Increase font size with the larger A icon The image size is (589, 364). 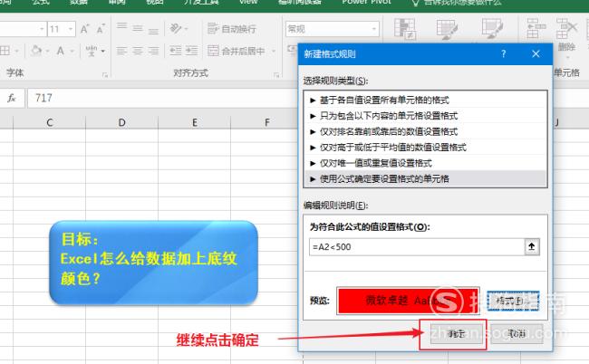click(84, 29)
